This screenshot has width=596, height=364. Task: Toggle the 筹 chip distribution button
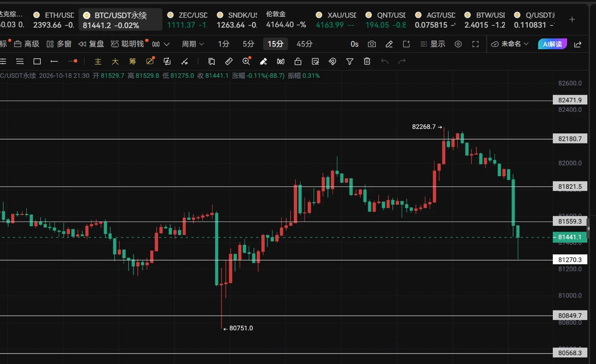tap(133, 61)
